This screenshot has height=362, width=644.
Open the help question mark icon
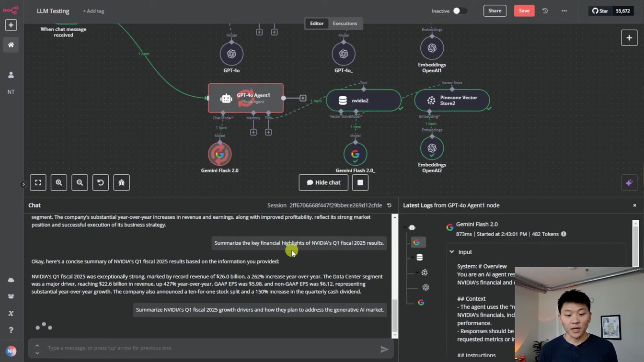click(x=11, y=330)
